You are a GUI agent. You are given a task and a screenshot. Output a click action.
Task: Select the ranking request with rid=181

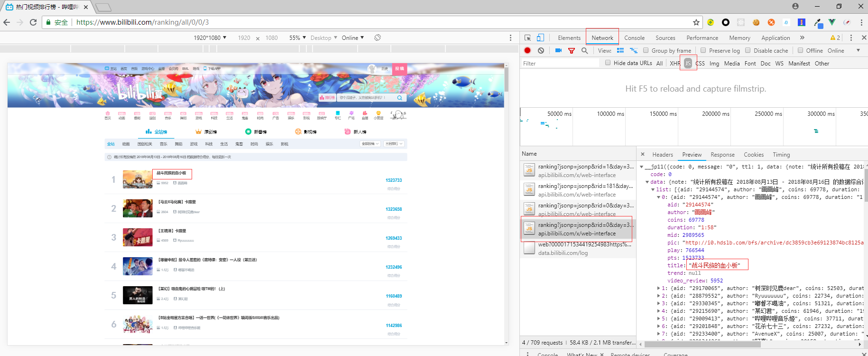click(x=578, y=190)
